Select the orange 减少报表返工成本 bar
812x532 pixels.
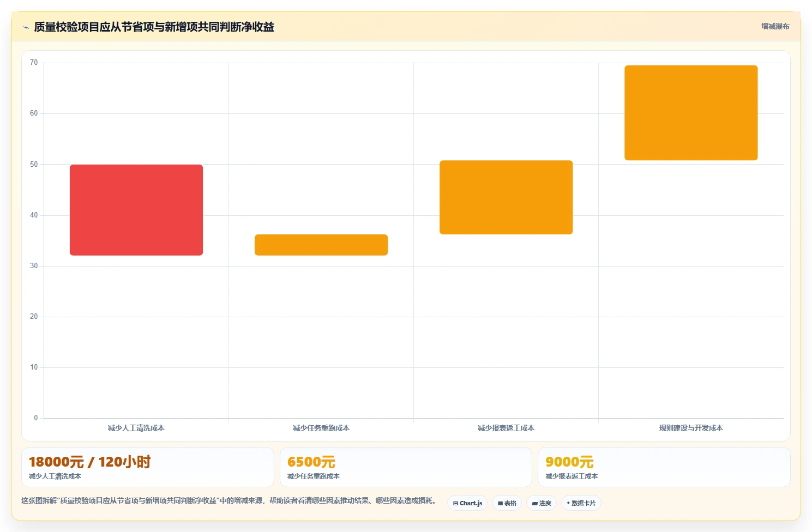click(x=506, y=197)
